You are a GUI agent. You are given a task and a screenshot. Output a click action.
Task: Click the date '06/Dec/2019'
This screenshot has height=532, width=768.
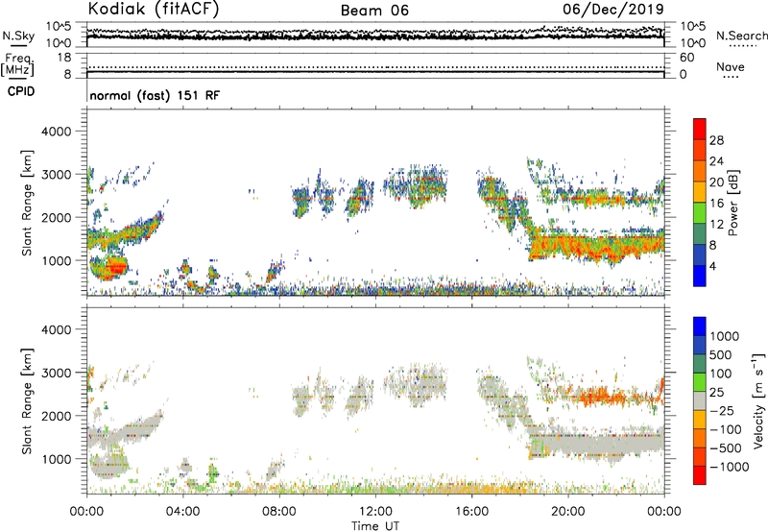coord(612,10)
